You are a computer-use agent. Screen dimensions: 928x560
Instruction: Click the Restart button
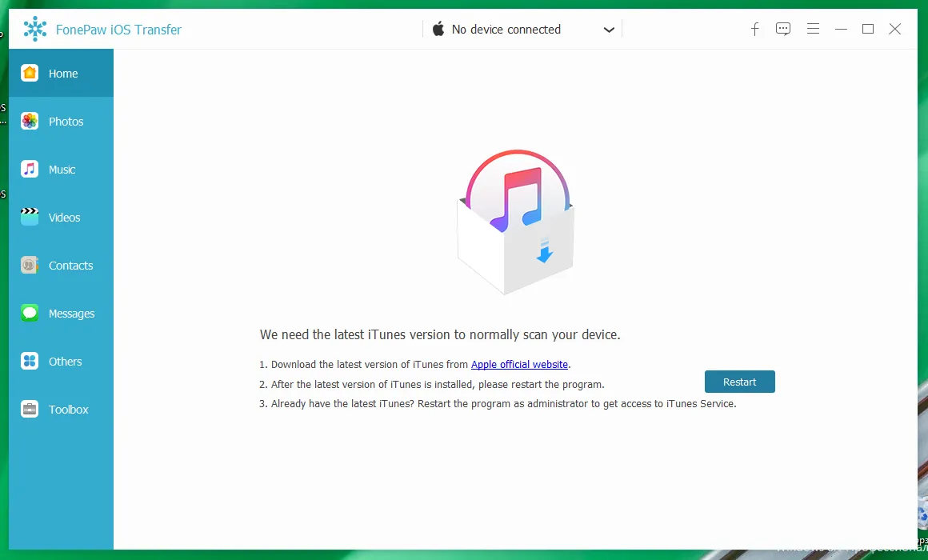click(740, 382)
